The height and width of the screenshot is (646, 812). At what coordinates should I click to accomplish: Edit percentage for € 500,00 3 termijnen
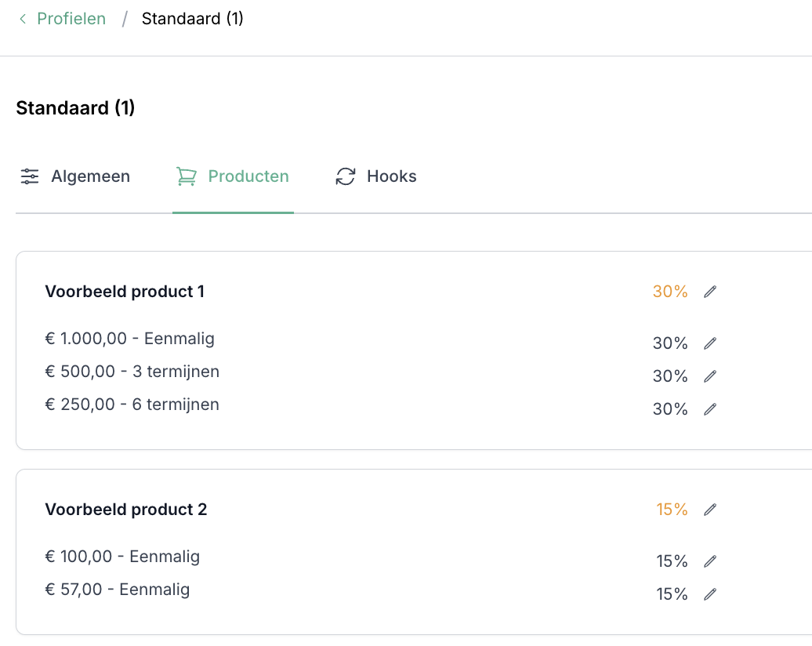tap(710, 376)
